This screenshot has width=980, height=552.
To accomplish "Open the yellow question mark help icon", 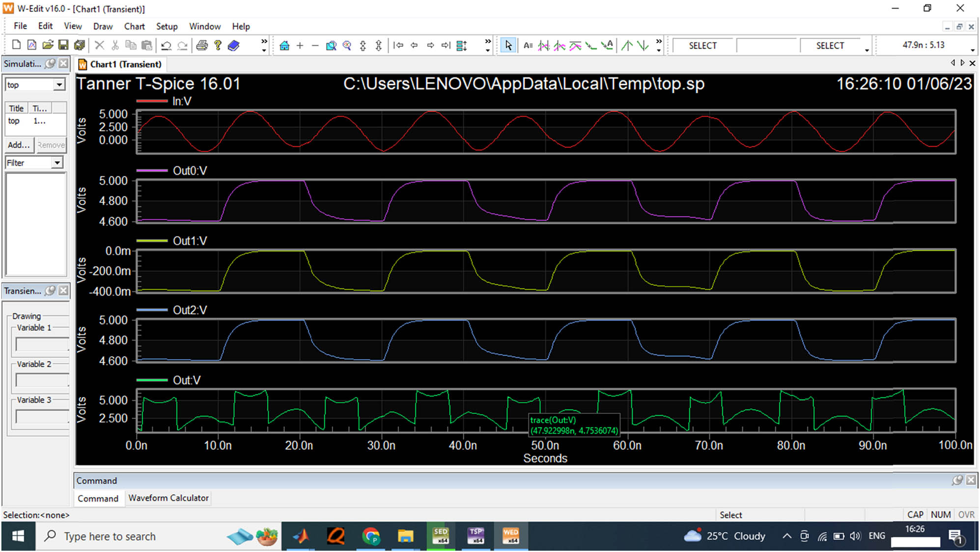I will pyautogui.click(x=218, y=45).
